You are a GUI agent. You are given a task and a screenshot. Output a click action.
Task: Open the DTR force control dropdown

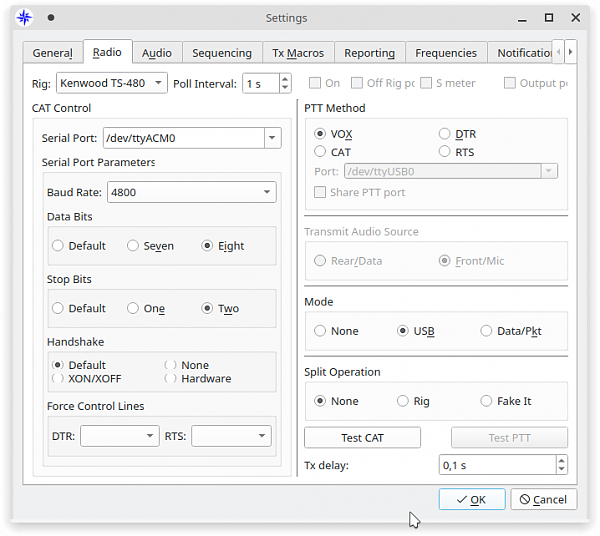pos(150,436)
